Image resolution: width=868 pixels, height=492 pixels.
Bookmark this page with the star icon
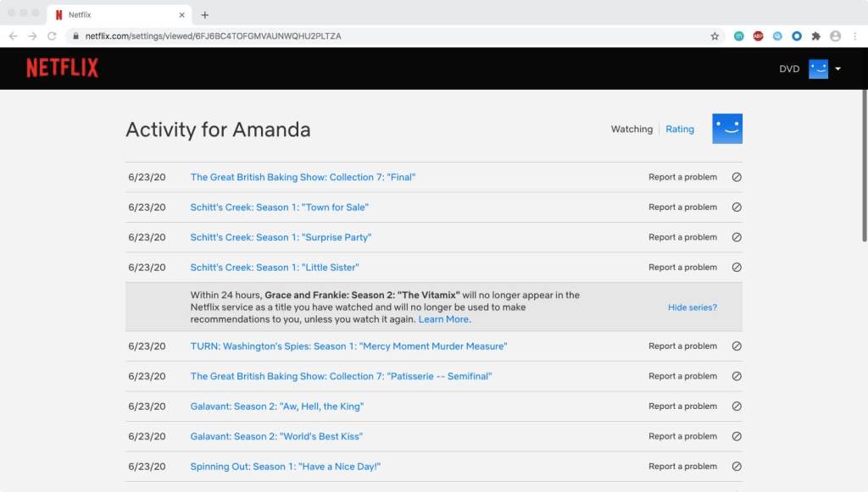715,36
